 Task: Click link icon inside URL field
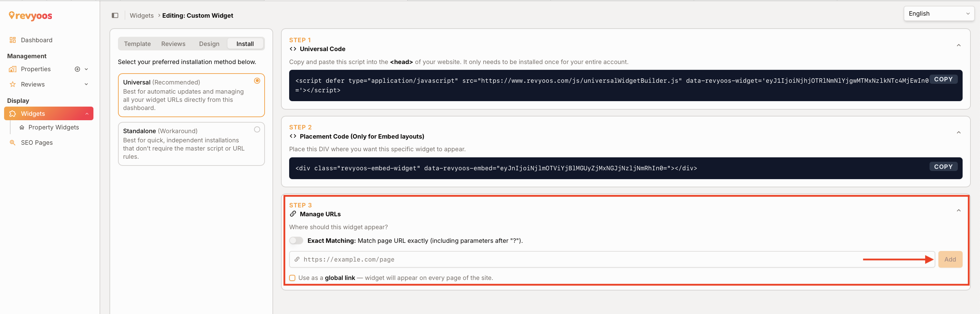click(x=297, y=259)
